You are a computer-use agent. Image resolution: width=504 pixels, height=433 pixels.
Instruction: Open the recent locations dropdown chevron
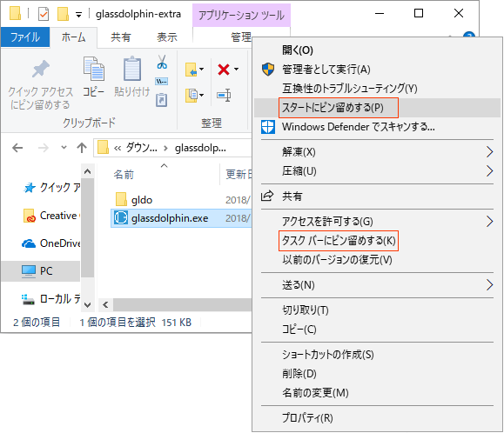64,148
